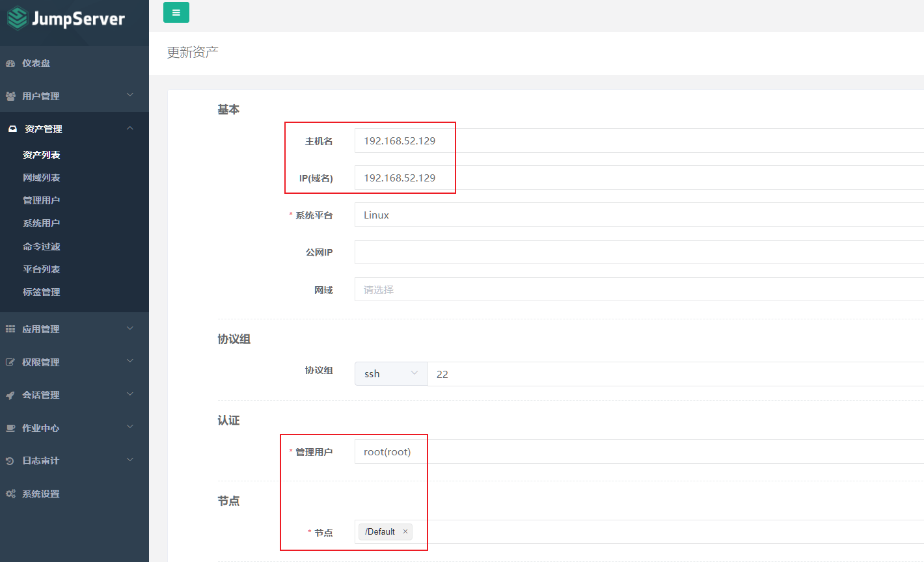Open the 管理用户 root(root) select
The image size is (924, 562).
[639, 451]
